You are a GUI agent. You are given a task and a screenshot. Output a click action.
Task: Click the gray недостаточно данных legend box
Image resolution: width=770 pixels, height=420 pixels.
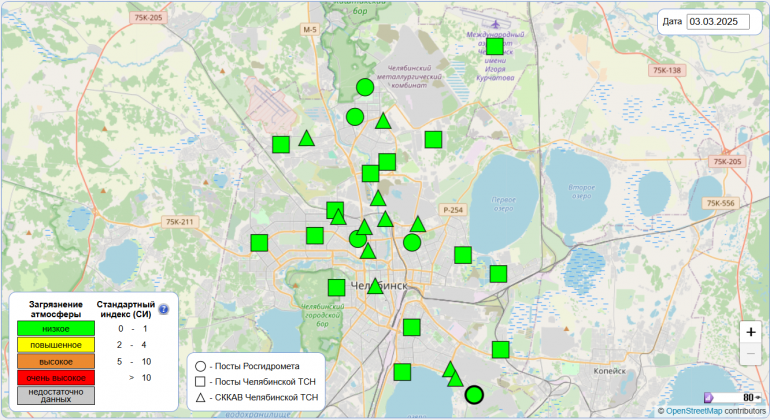(56, 395)
